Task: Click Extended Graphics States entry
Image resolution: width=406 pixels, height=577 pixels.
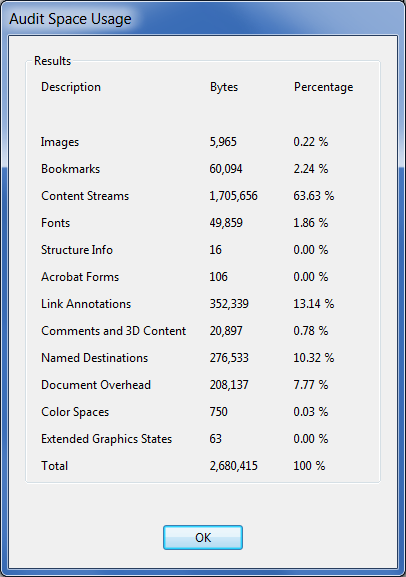Action: (x=106, y=439)
